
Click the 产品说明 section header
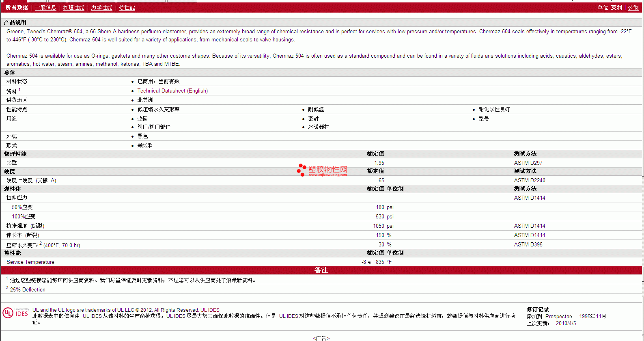(x=15, y=22)
